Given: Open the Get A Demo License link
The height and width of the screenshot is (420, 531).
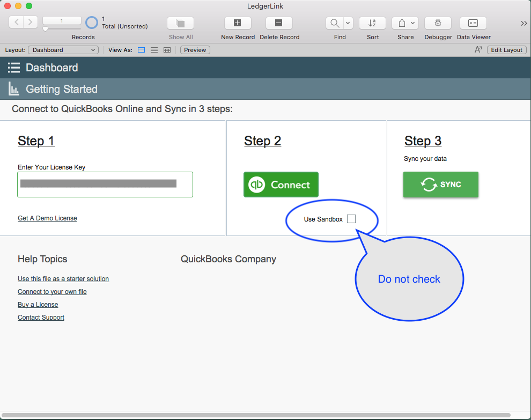Looking at the screenshot, I should coord(47,218).
